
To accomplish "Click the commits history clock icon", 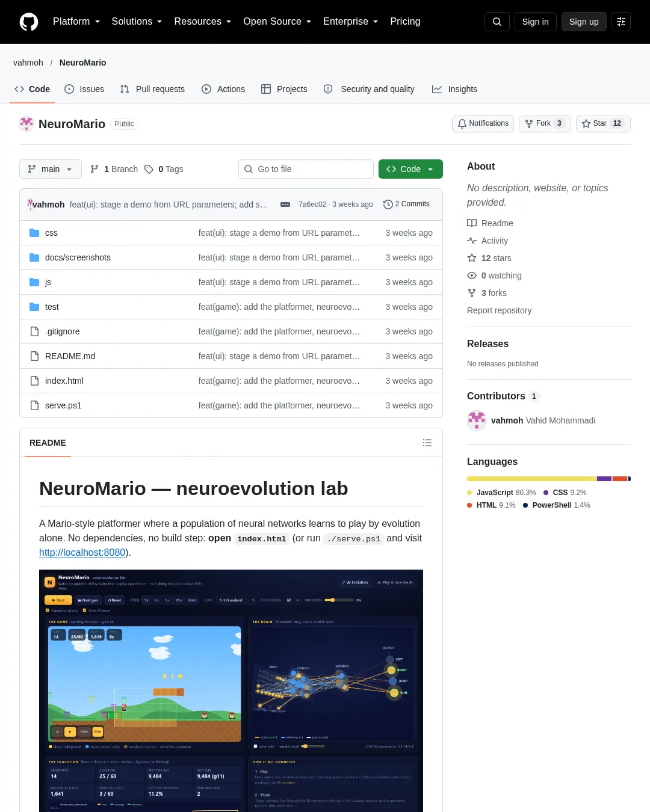I will [x=388, y=205].
